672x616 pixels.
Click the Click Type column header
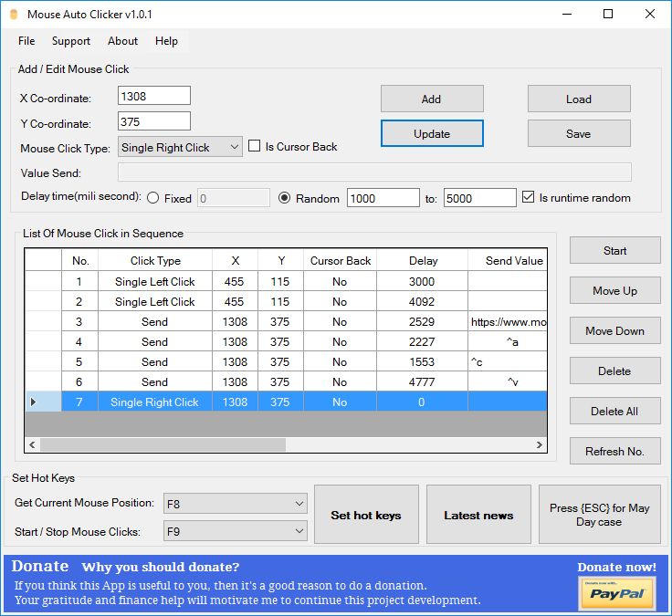(x=155, y=260)
